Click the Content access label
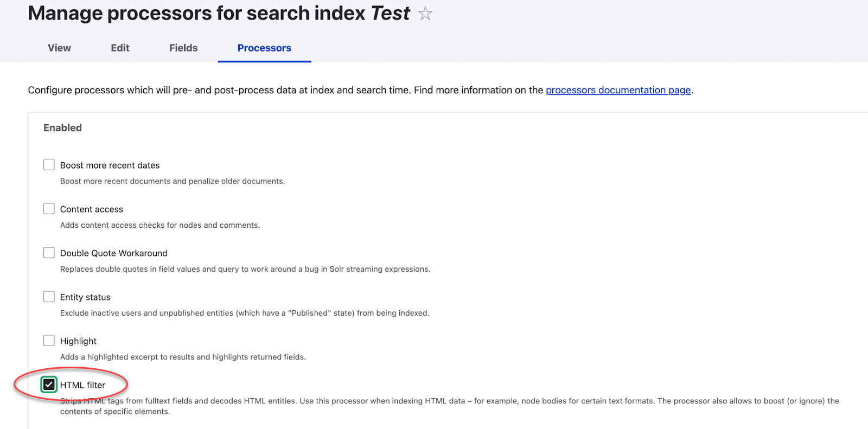Screen dimensions: 868x429 [91, 209]
